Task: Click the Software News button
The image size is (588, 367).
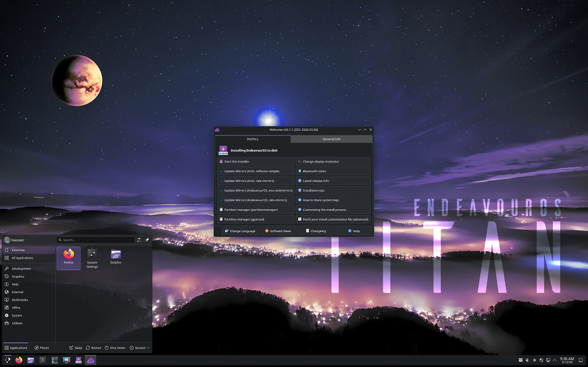Action: (278, 231)
